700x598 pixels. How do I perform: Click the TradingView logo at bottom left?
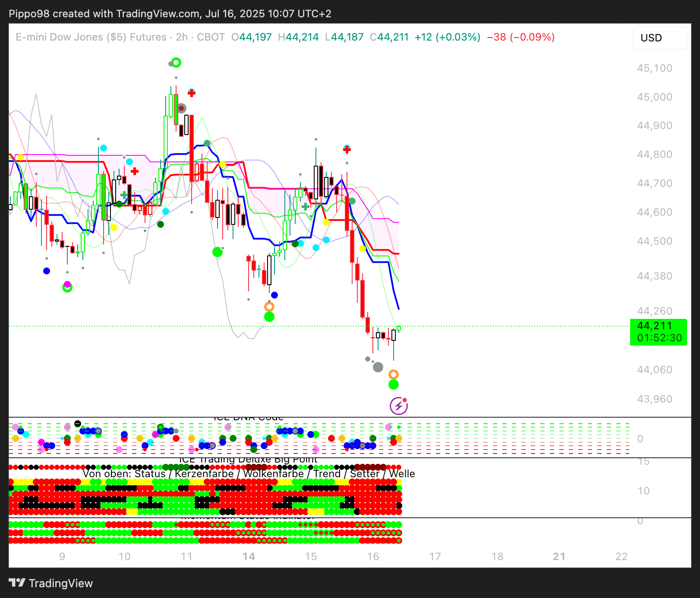click(51, 583)
